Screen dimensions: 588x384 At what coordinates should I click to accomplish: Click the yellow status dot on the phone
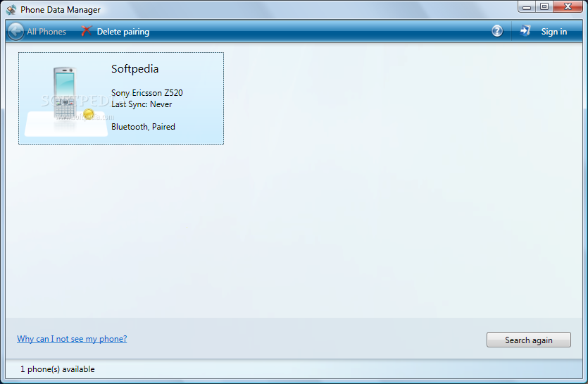[89, 113]
